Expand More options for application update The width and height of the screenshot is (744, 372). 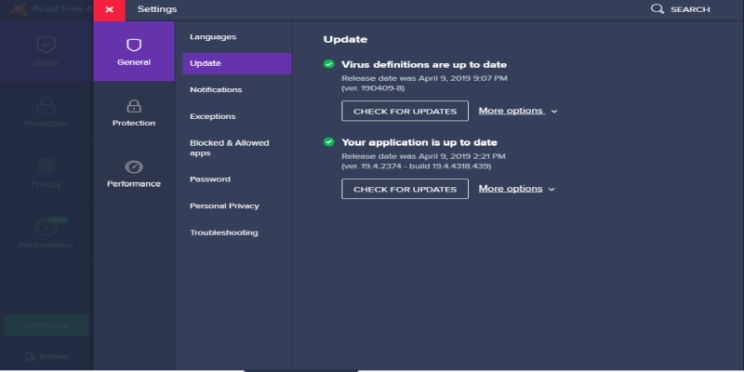tap(517, 189)
